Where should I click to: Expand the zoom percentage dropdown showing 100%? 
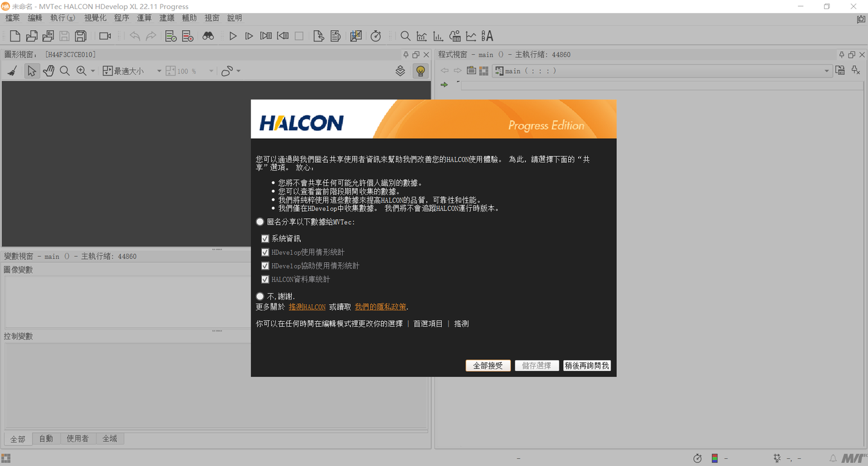(210, 71)
